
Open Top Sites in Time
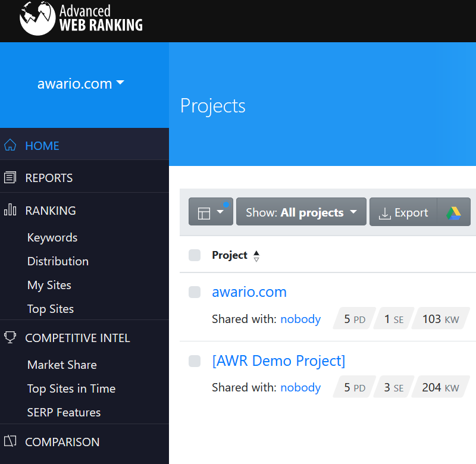(71, 388)
